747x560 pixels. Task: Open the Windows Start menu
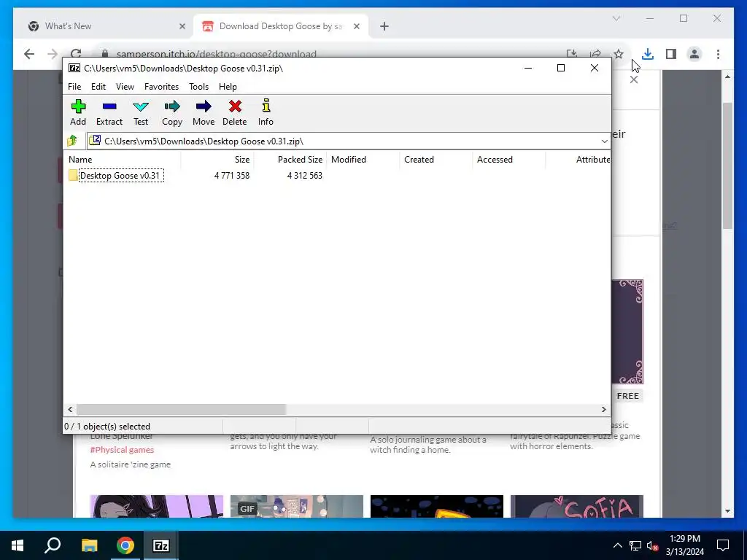click(x=18, y=545)
